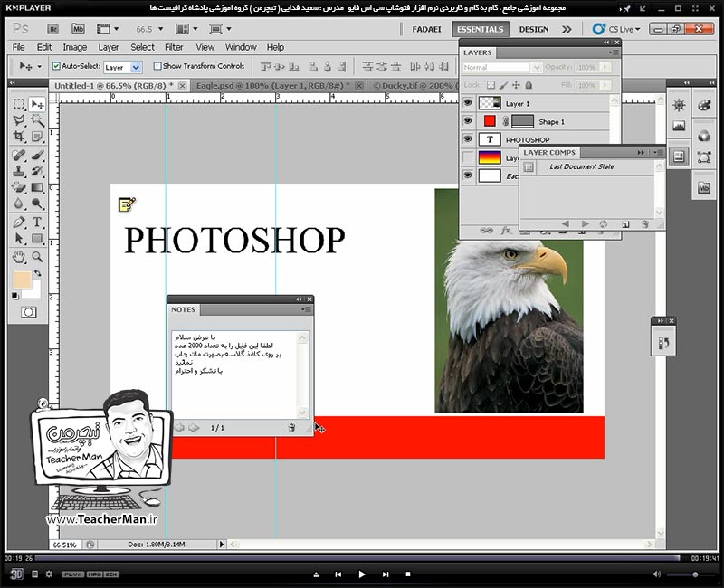The width and height of the screenshot is (724, 588).
Task: Show the hidden gradient layer
Action: [468, 157]
